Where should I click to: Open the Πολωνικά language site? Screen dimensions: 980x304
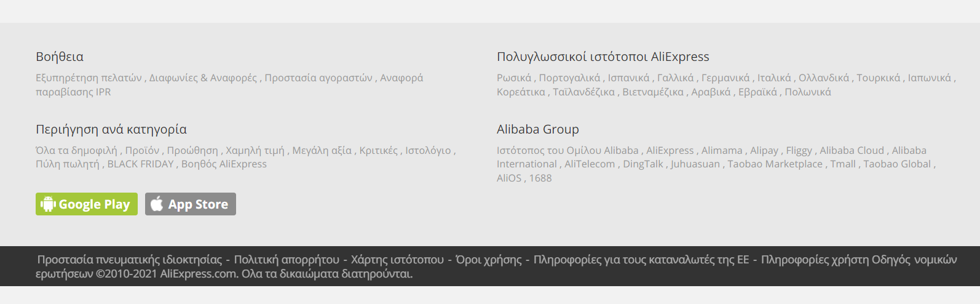pos(808,92)
